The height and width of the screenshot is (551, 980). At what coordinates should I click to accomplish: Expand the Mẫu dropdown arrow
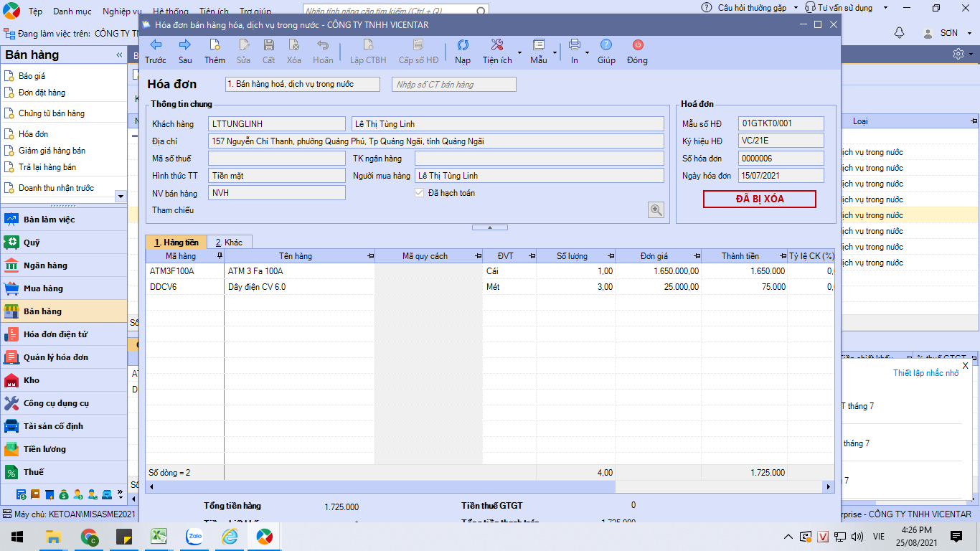point(555,52)
